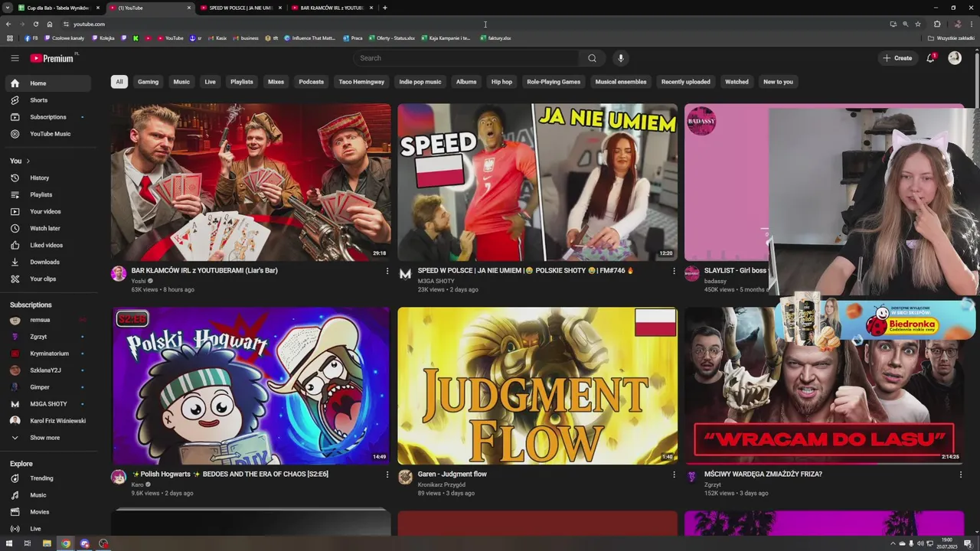
Task: Open Kronikarz Przygód channel link
Action: (441, 484)
